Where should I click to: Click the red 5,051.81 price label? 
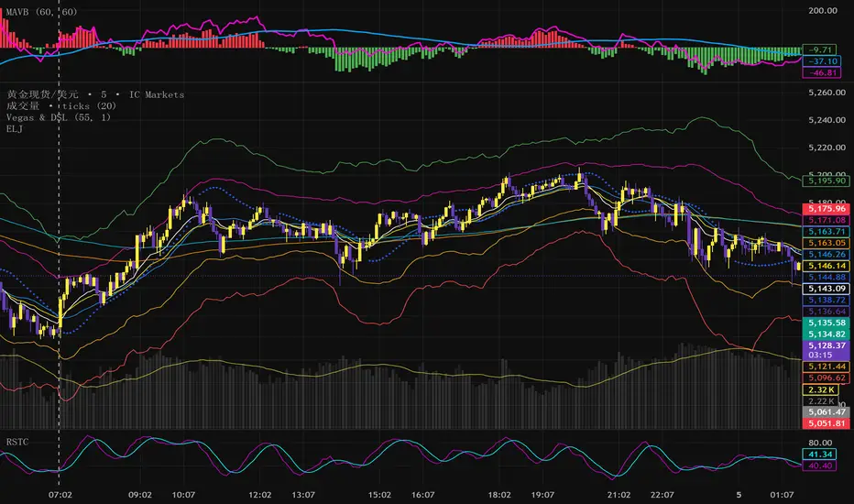tap(827, 424)
